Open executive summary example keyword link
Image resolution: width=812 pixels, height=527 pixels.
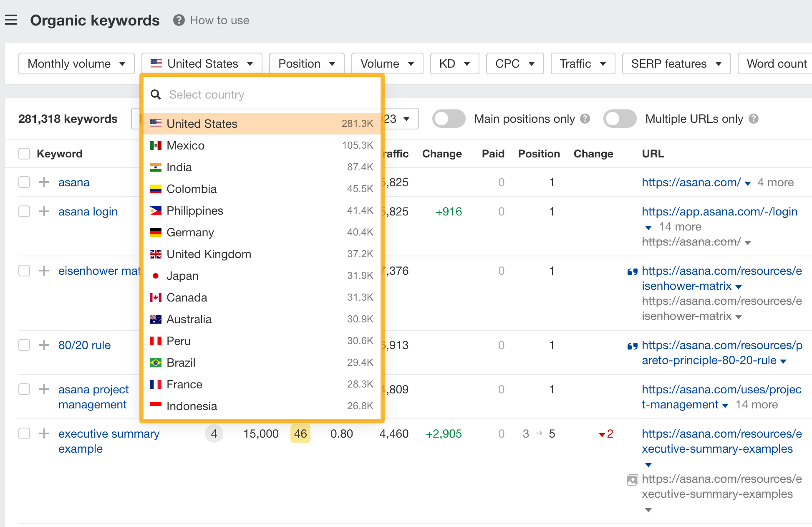pyautogui.click(x=109, y=441)
